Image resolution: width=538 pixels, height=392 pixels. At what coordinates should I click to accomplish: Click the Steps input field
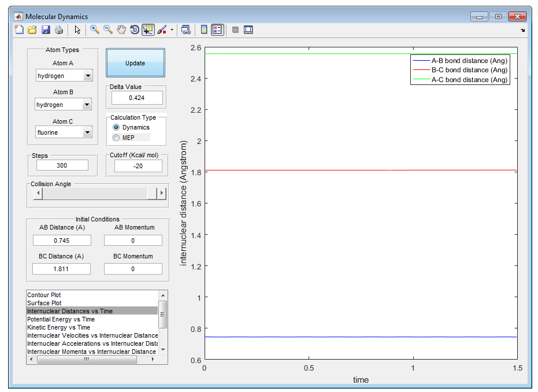tap(62, 165)
